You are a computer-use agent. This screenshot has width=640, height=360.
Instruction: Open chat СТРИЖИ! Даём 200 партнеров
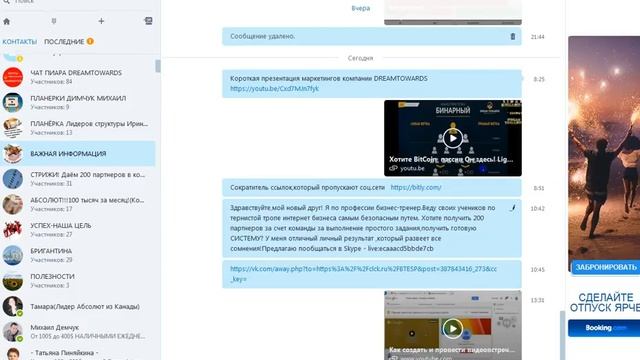(x=78, y=179)
